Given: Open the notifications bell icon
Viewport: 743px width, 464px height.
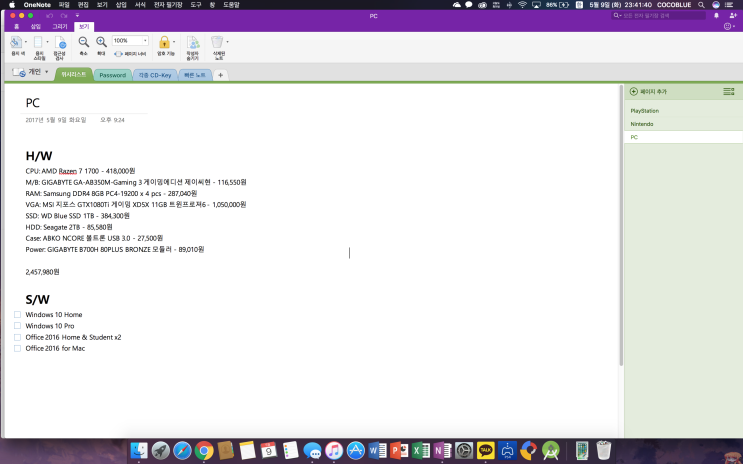Looking at the screenshot, I should [716, 16].
